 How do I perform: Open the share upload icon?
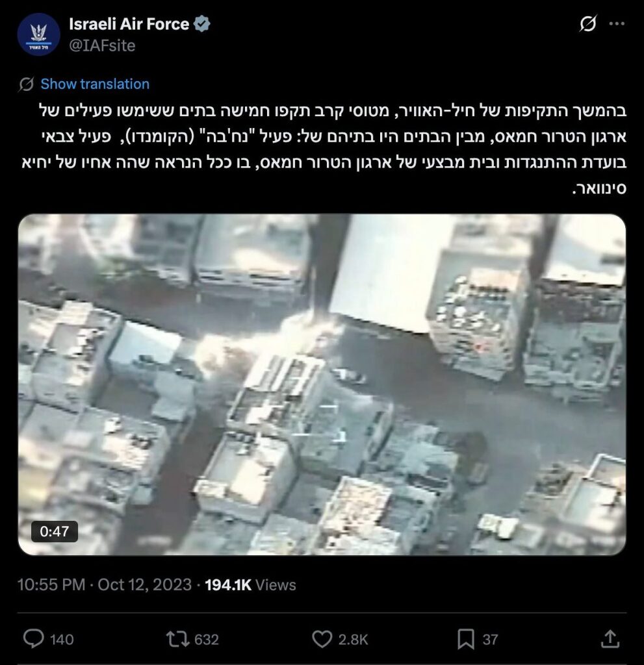pyautogui.click(x=610, y=639)
